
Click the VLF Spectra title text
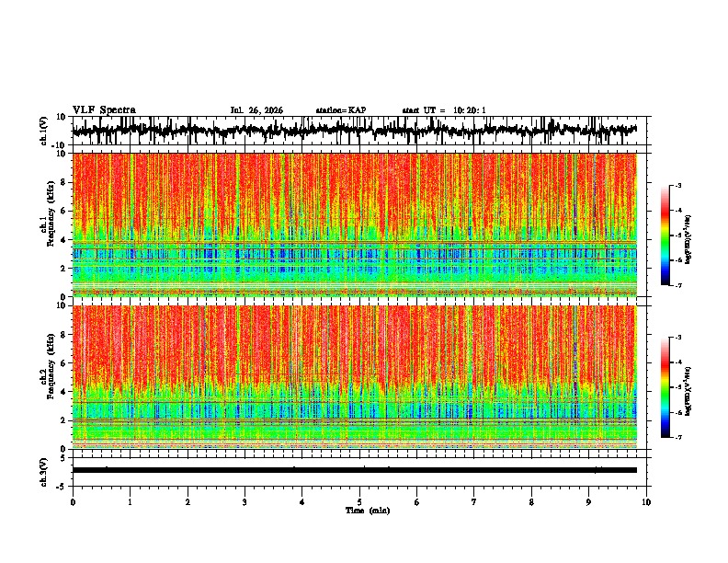pos(104,110)
